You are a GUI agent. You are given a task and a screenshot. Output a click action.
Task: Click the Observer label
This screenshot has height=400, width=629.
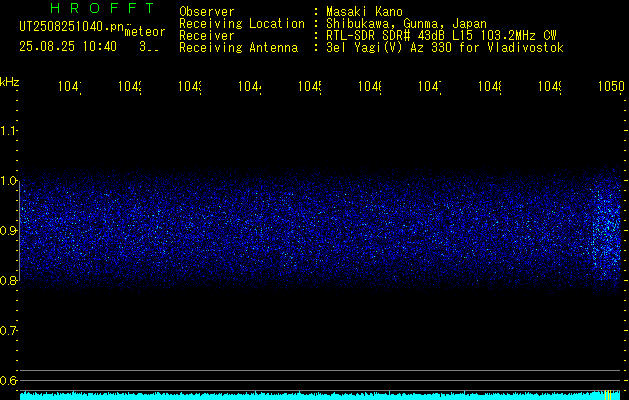pos(207,12)
